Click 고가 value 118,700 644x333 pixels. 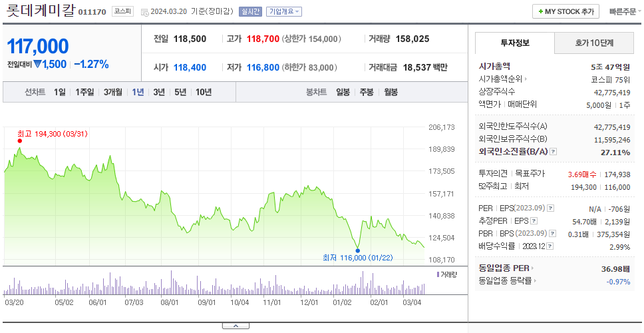point(263,39)
